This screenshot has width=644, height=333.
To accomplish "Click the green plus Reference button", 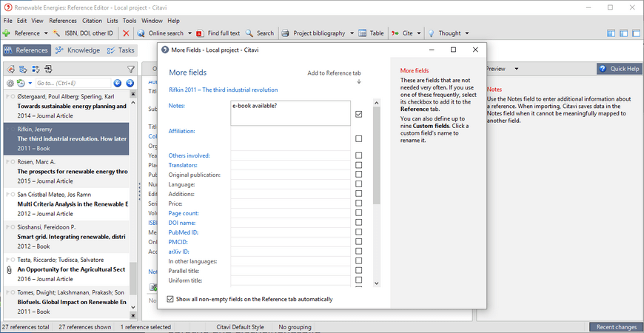I will click(6, 33).
